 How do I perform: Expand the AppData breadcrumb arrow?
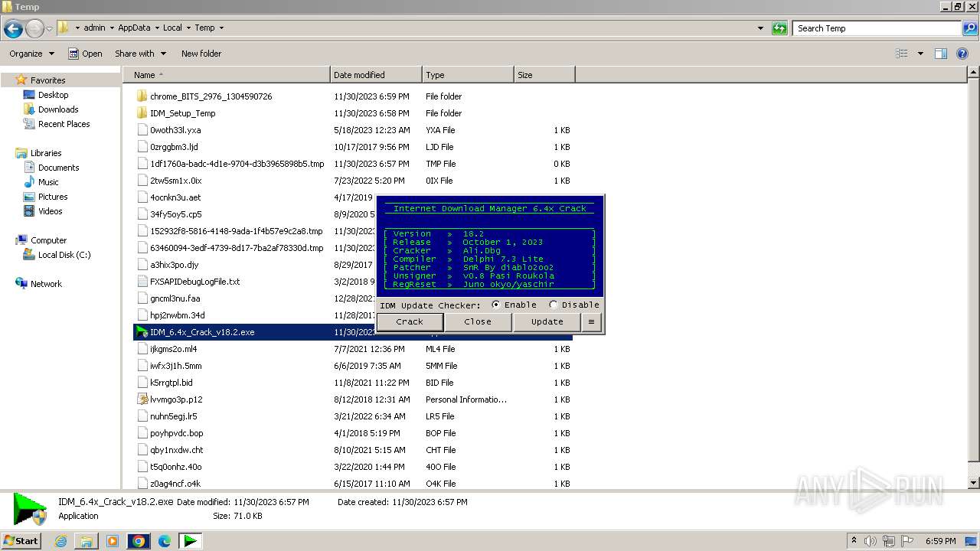(157, 28)
